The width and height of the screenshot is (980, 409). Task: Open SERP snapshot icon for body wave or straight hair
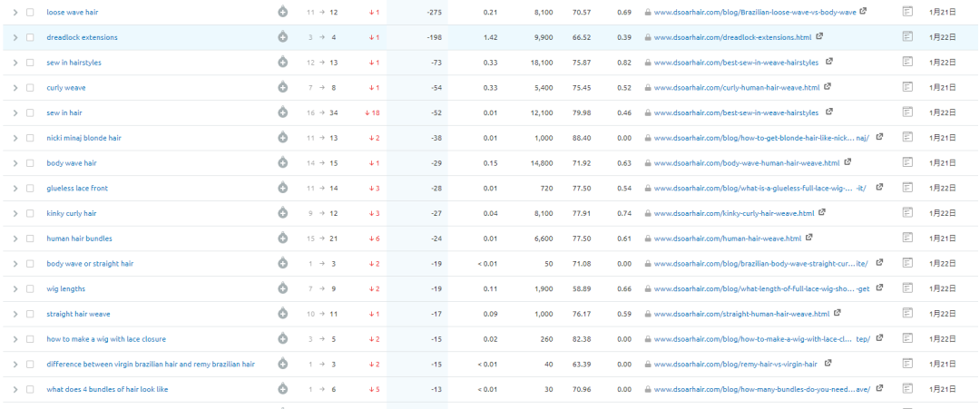(x=907, y=263)
